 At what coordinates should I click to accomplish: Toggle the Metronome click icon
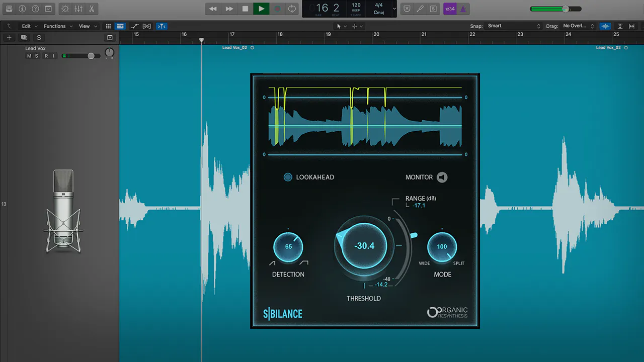coord(463,9)
